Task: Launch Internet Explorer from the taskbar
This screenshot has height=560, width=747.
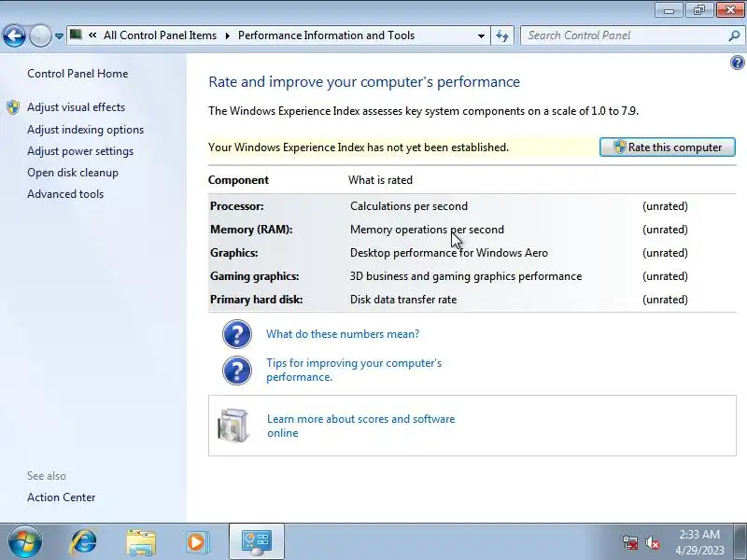Action: (83, 542)
